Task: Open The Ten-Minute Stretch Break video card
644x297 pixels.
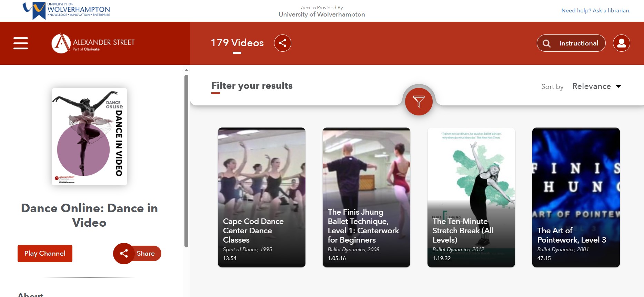Action: click(471, 197)
